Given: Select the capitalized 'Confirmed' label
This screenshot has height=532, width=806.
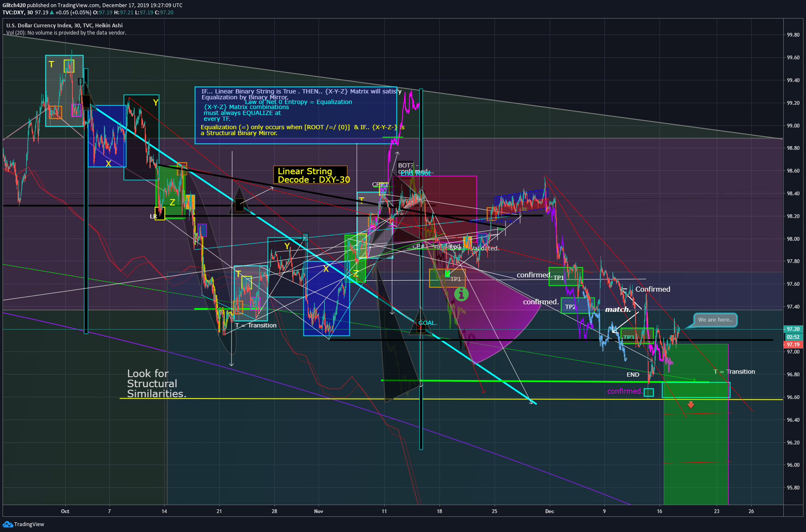Looking at the screenshot, I should (653, 289).
